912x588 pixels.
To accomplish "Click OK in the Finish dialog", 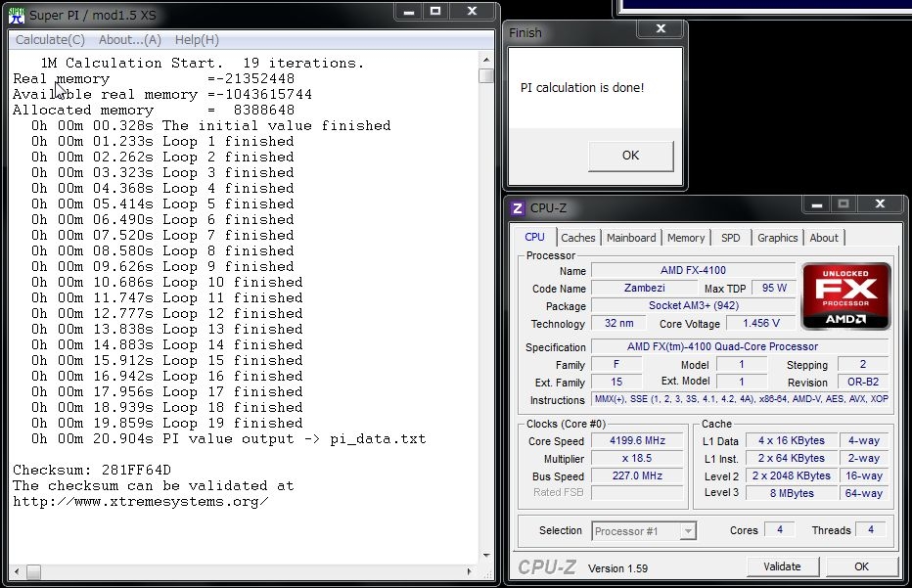I will pos(630,156).
